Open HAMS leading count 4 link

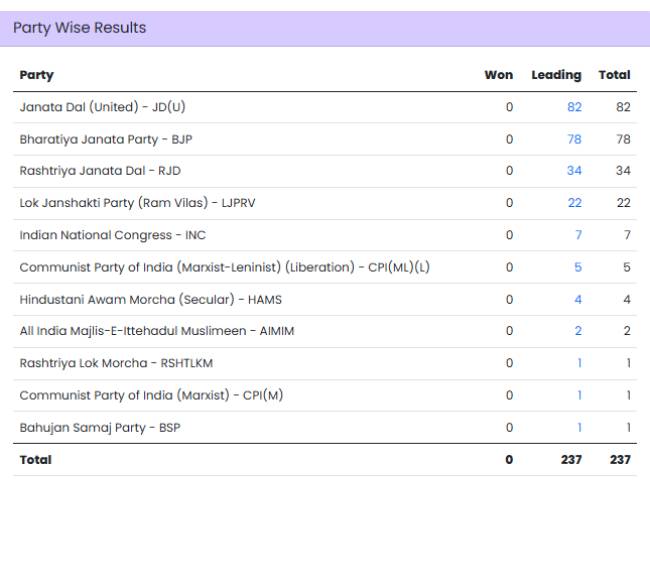pyautogui.click(x=578, y=299)
